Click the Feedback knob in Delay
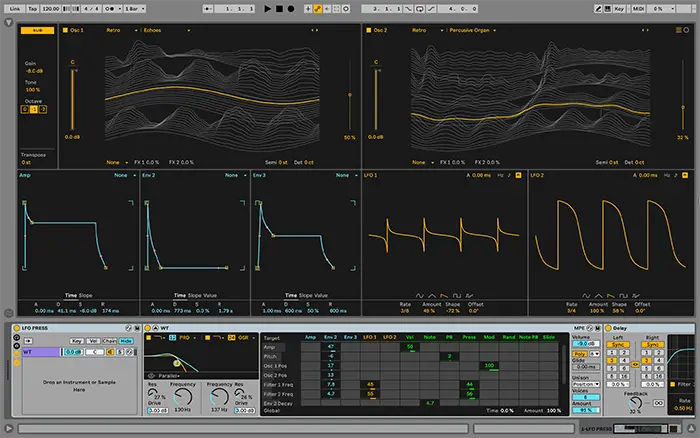700x438 pixels. (635, 403)
